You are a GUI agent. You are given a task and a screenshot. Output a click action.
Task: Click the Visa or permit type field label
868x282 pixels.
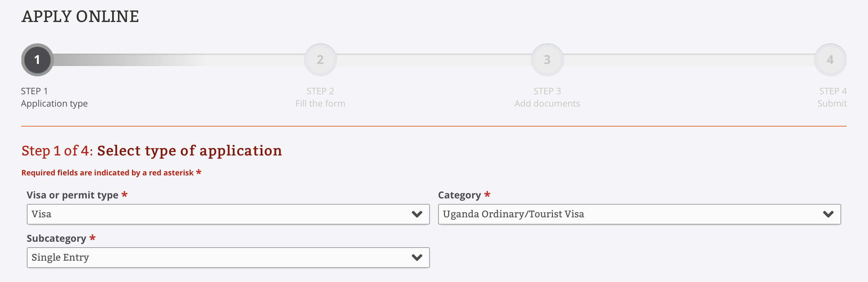point(74,195)
